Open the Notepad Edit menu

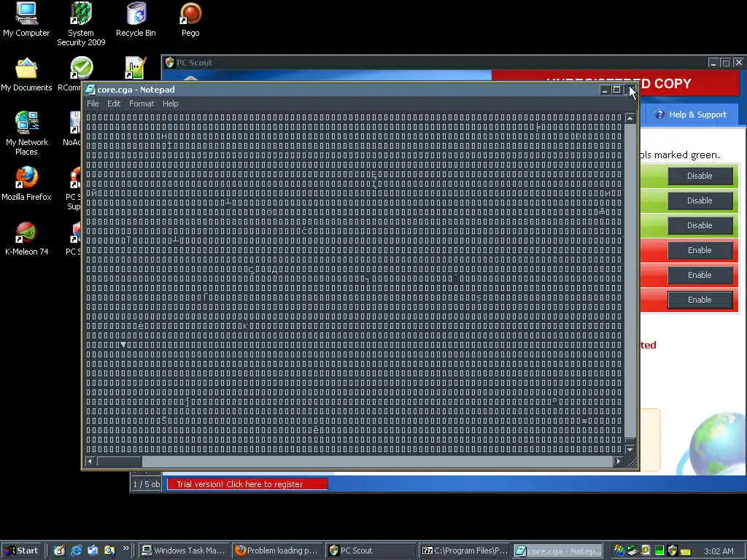[x=114, y=104]
